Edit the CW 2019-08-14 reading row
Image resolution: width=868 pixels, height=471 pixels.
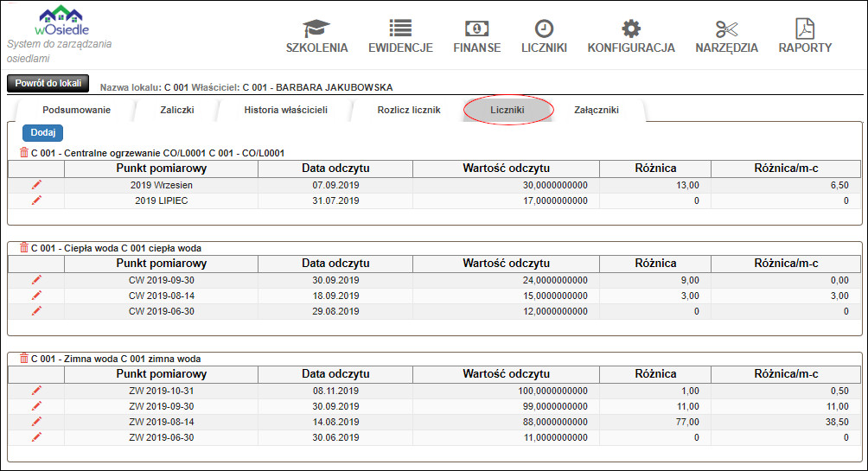[36, 296]
